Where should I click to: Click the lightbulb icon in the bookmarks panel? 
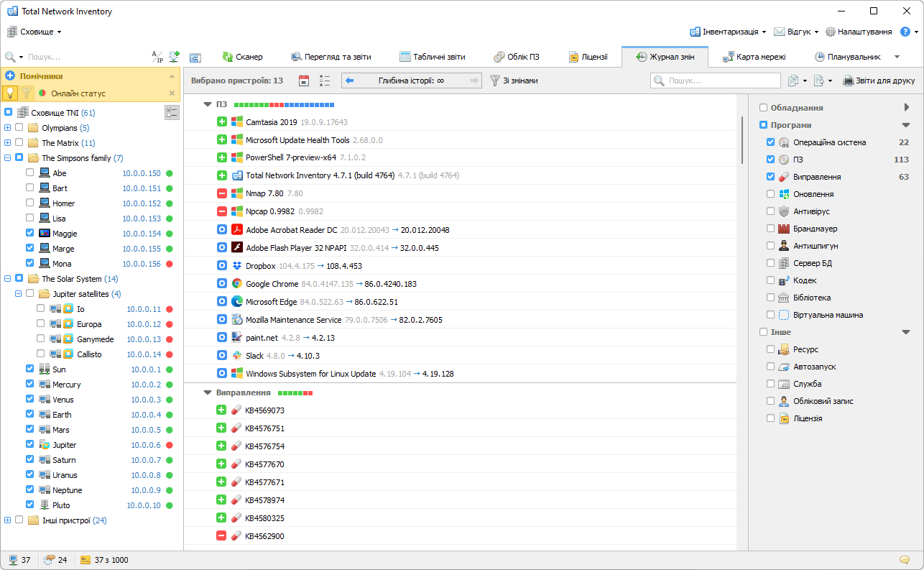coord(10,93)
